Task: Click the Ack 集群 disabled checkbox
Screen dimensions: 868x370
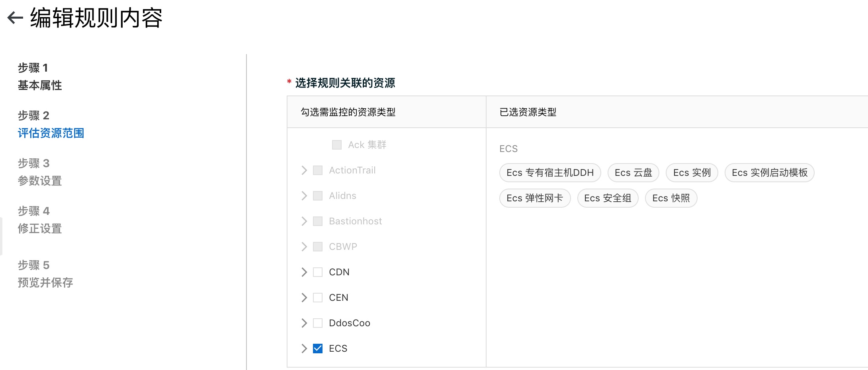Action: [x=337, y=145]
